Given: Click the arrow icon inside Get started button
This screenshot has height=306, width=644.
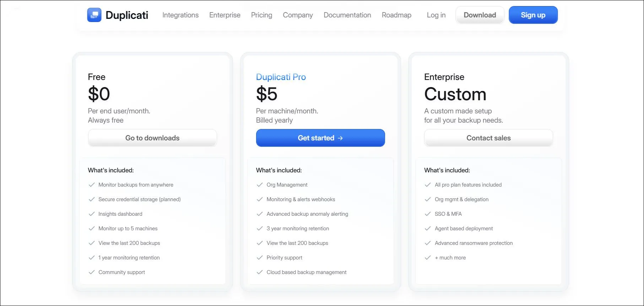Looking at the screenshot, I should click(341, 138).
